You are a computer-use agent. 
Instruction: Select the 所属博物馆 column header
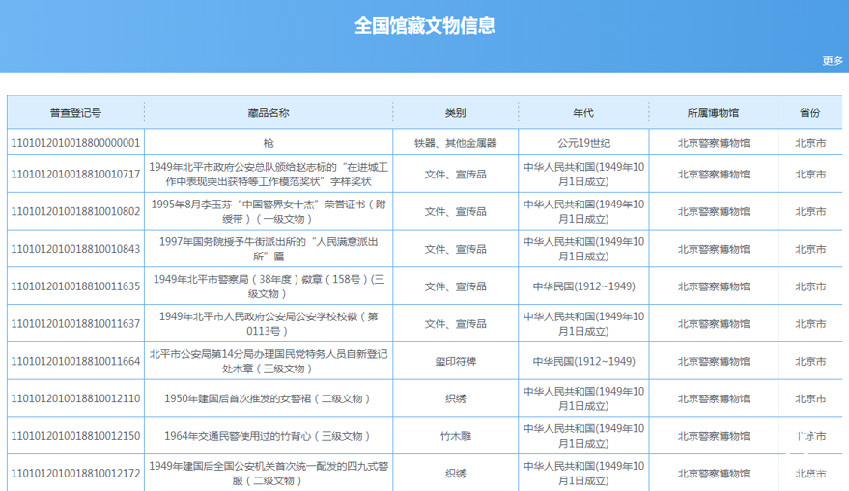click(713, 113)
